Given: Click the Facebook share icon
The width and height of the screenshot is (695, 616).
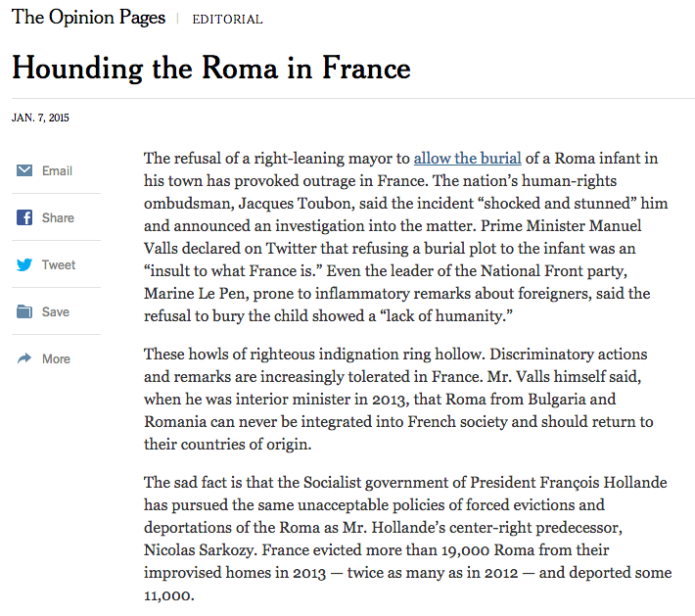Looking at the screenshot, I should 25,217.
